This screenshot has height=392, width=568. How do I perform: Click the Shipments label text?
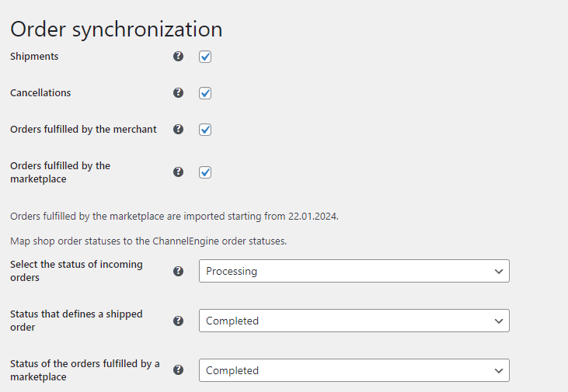click(x=34, y=57)
